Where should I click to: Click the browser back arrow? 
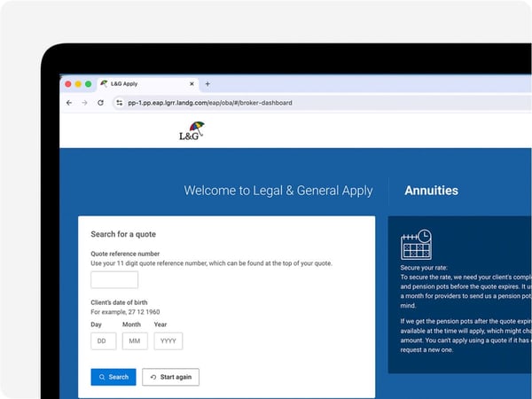69,103
